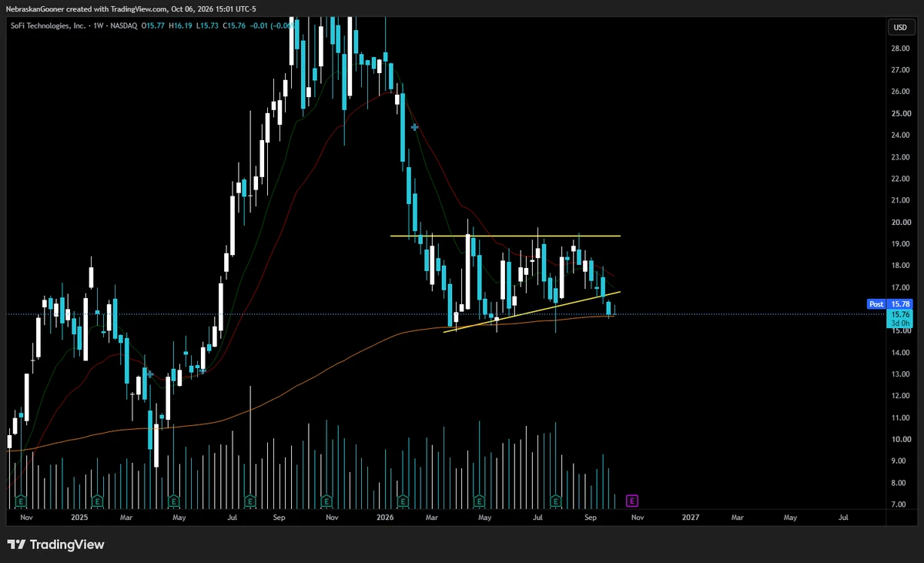Click the last green earnings E marker before Sep 2026
The image size is (924, 563).
point(555,501)
